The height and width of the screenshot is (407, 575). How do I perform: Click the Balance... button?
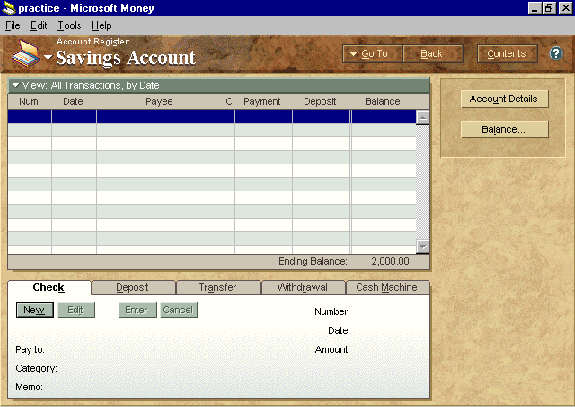pos(504,129)
